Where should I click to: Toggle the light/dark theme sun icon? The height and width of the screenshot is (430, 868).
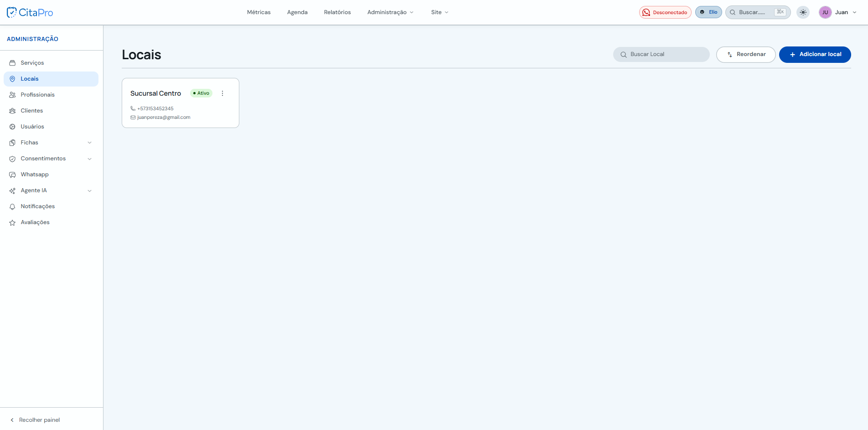pos(803,12)
